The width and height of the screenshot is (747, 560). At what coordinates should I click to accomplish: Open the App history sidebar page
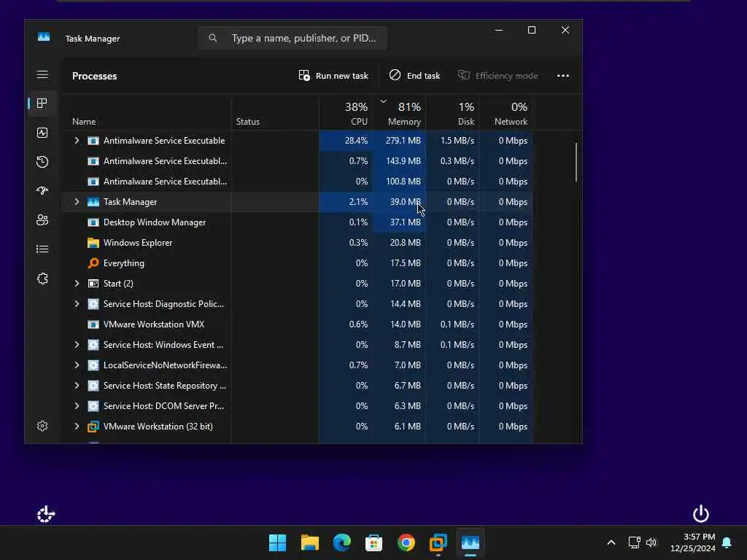(x=42, y=162)
